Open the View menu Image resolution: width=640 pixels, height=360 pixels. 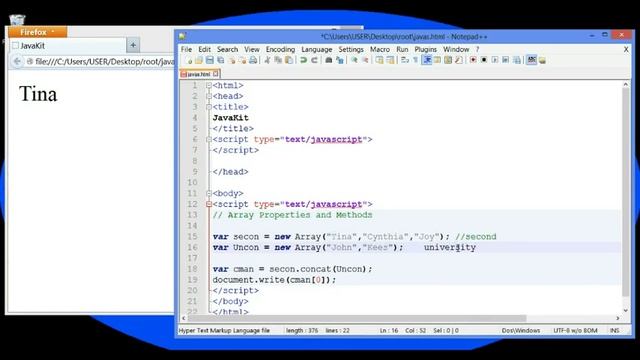[252, 49]
